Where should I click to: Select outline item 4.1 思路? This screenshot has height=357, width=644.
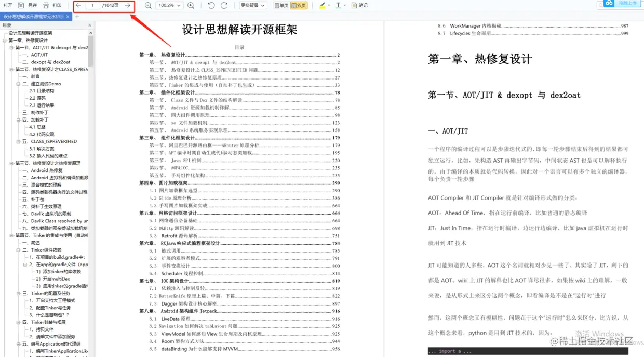point(37,127)
